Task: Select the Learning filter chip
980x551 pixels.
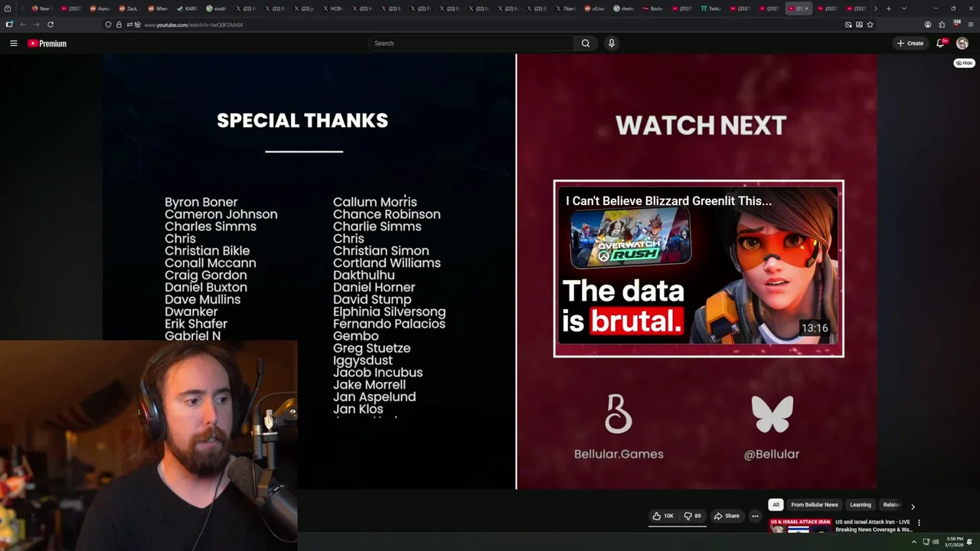Action: [x=861, y=505]
